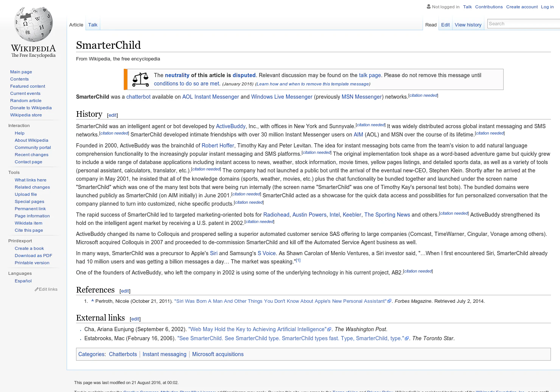Open the user Talk link at top right
The height and width of the screenshot is (392, 560).
pos(467,7)
